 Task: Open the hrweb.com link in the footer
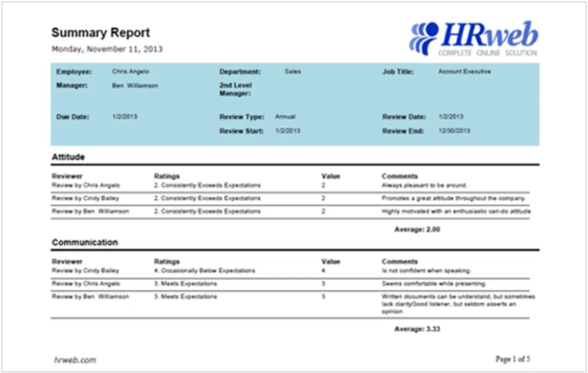(75, 359)
